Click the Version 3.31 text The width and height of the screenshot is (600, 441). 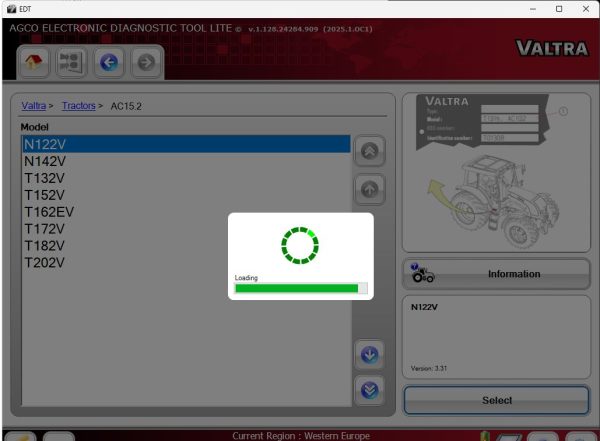coord(429,368)
